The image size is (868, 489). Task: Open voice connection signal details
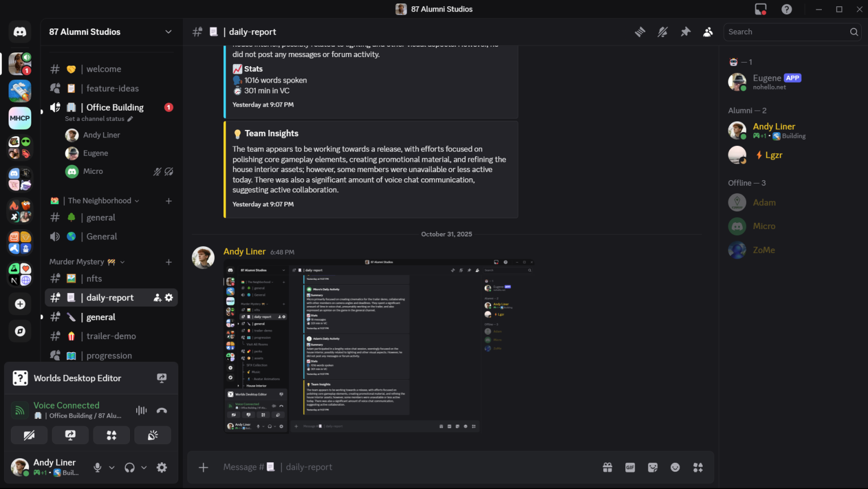(x=20, y=410)
